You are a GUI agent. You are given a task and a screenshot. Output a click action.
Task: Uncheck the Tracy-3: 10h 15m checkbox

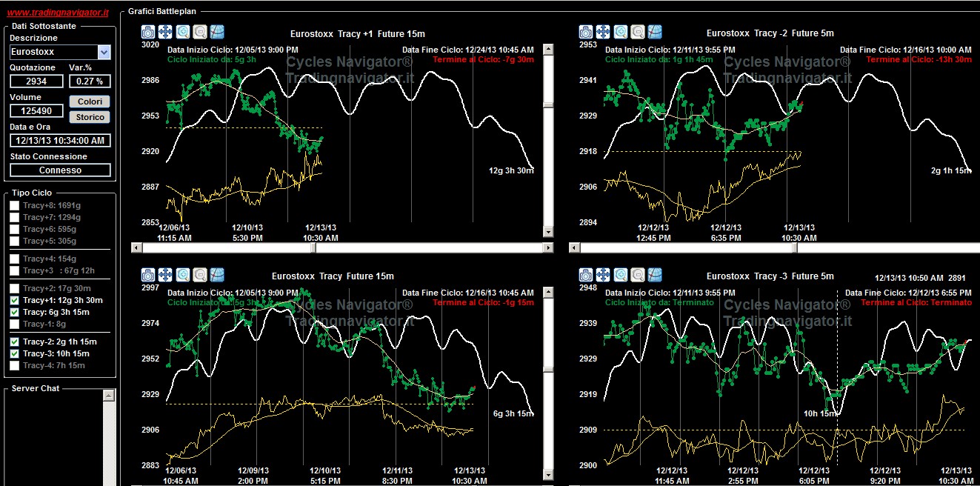point(14,353)
